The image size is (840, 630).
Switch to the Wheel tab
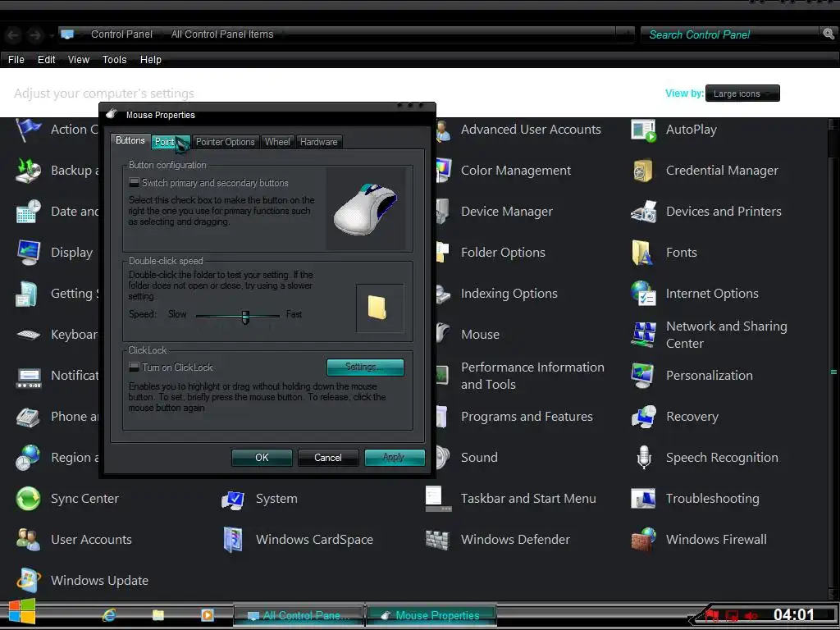pyautogui.click(x=277, y=142)
